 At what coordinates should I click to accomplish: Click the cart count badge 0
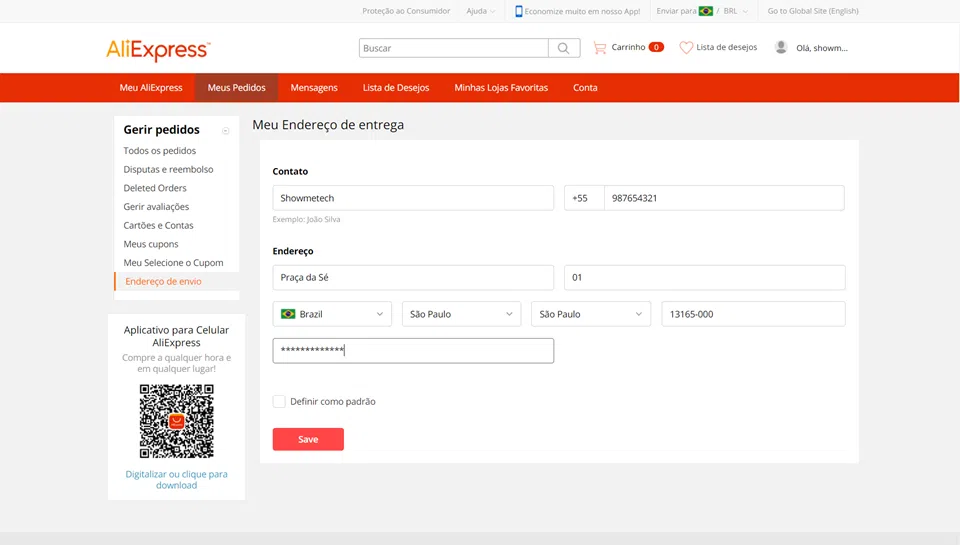click(x=656, y=47)
